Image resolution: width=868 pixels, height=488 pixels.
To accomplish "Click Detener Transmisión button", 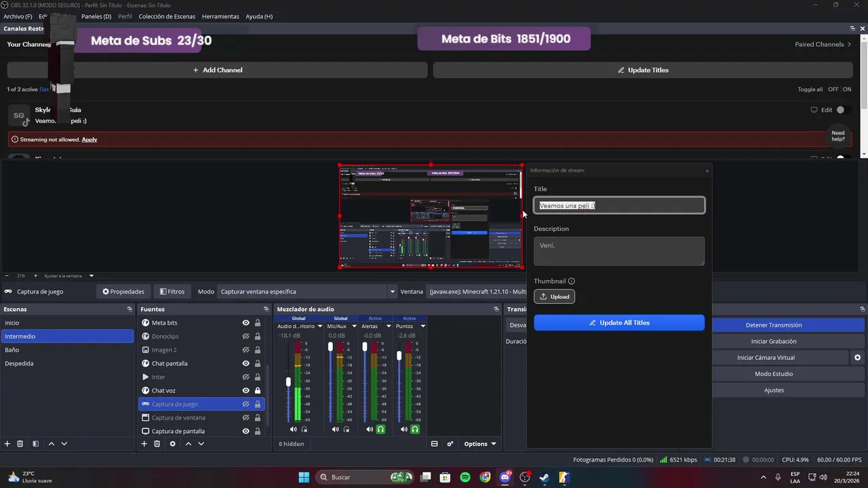I will click(774, 325).
